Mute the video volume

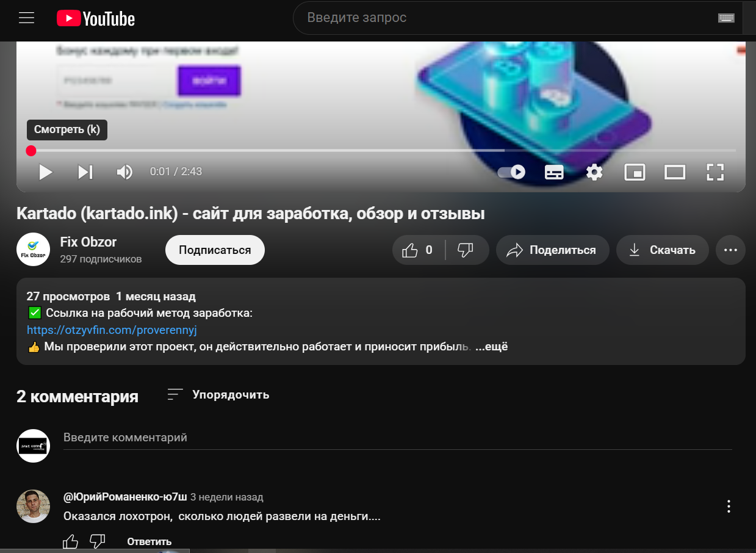pos(124,172)
